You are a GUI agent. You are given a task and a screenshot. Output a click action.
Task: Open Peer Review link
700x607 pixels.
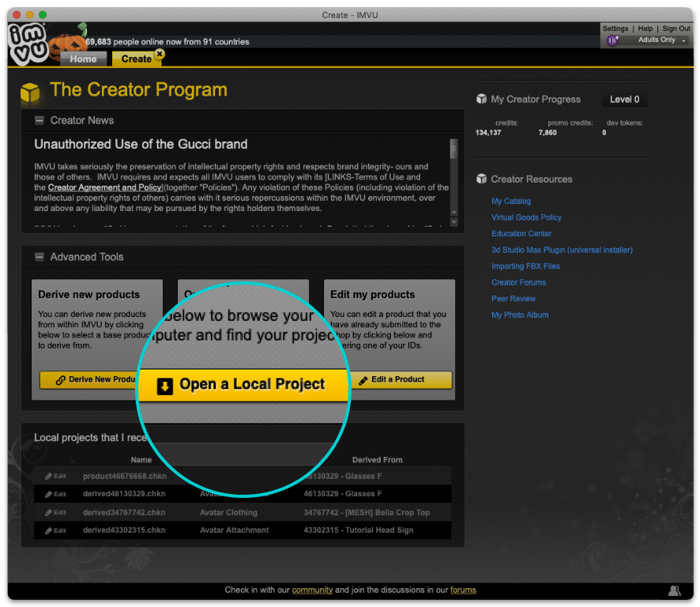pos(514,299)
